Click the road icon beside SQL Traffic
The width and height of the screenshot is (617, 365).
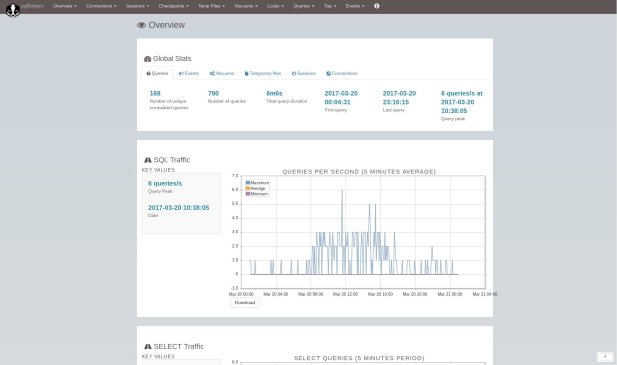coord(148,160)
